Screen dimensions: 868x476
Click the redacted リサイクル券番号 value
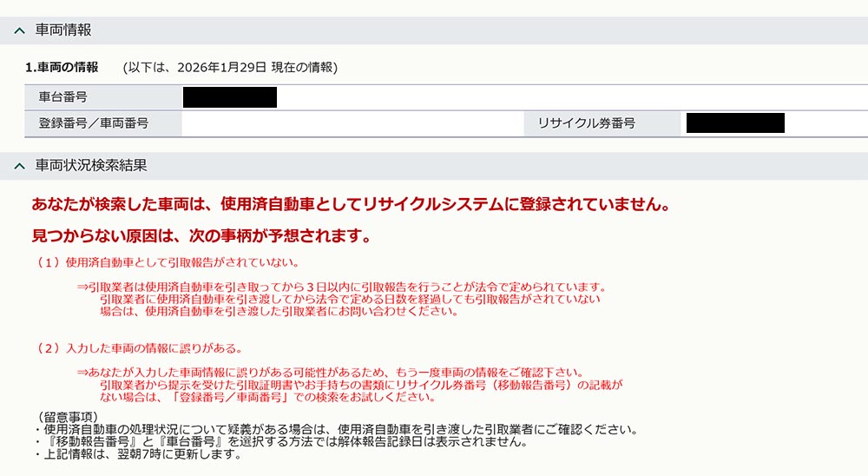[734, 123]
